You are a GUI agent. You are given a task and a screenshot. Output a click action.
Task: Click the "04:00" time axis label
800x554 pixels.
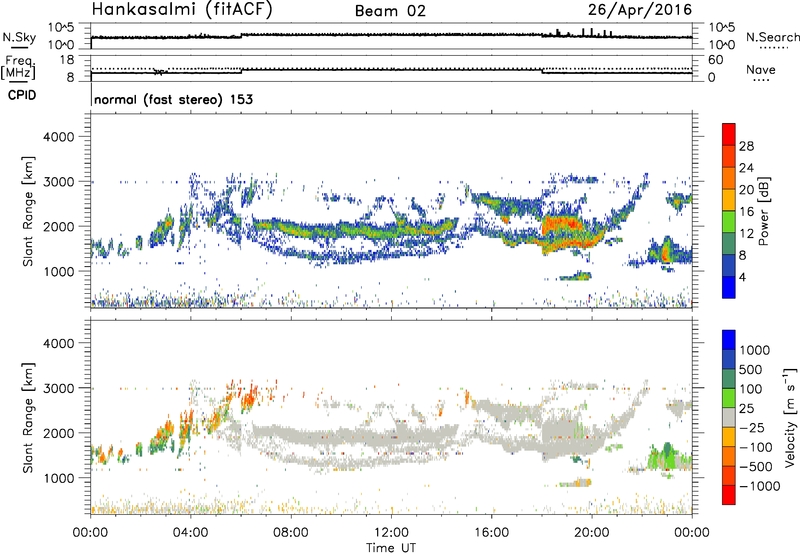click(x=190, y=533)
